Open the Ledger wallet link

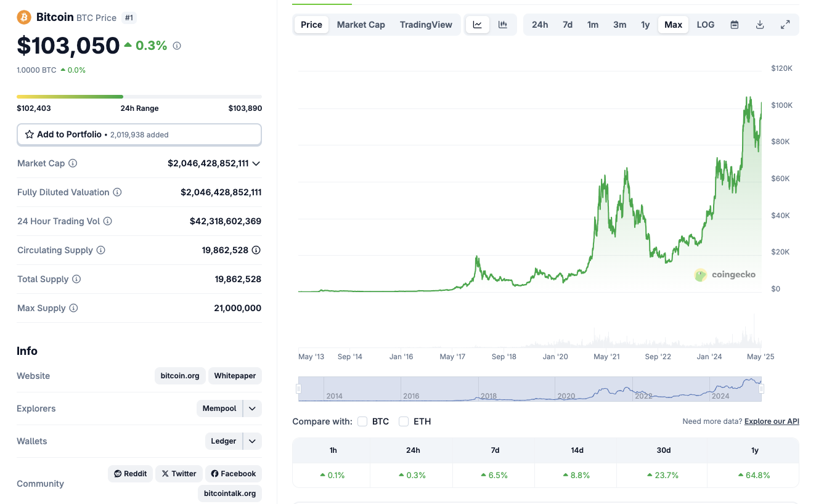point(223,441)
